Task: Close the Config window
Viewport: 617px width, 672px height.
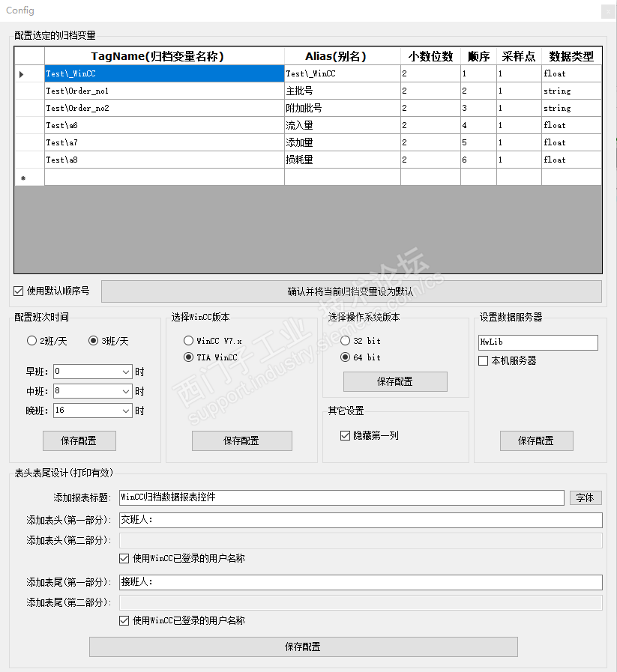Action: pyautogui.click(x=608, y=12)
